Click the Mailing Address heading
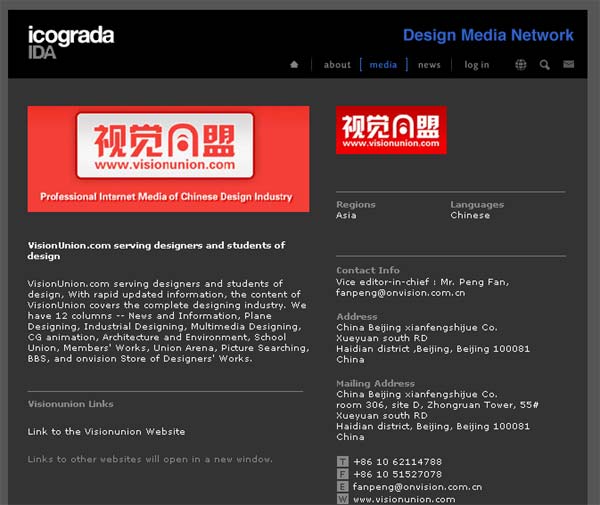The image size is (600, 505). click(375, 383)
